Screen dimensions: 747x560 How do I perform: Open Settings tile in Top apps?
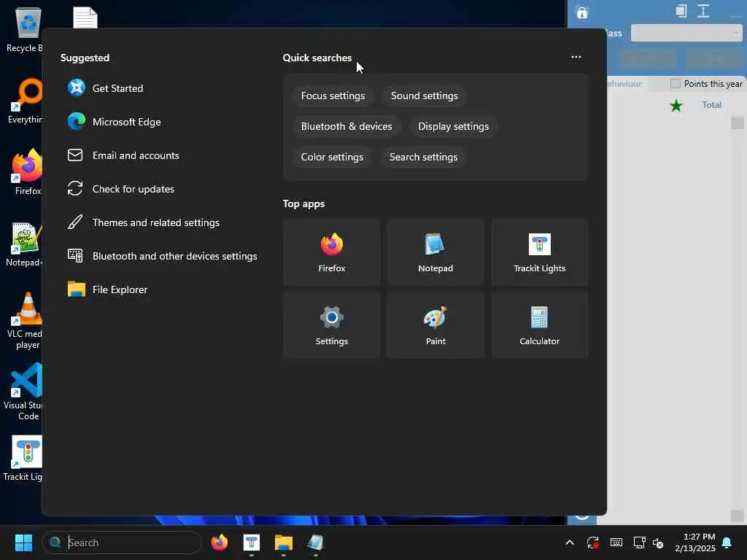[332, 325]
